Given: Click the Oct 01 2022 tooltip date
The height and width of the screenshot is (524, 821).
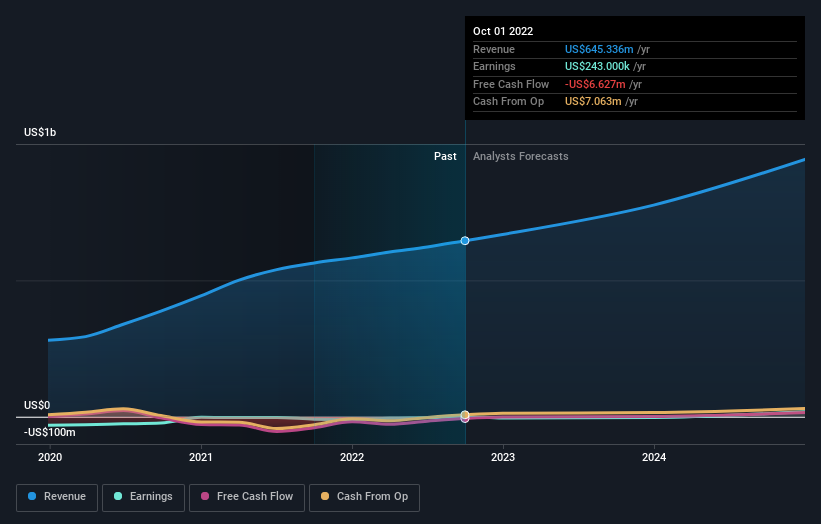Looking at the screenshot, I should [503, 31].
